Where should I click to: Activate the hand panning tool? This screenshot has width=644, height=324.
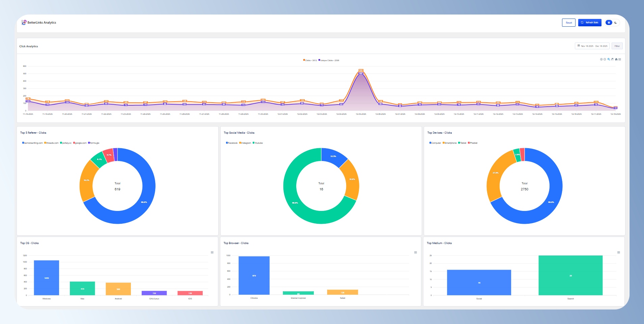tap(612, 59)
